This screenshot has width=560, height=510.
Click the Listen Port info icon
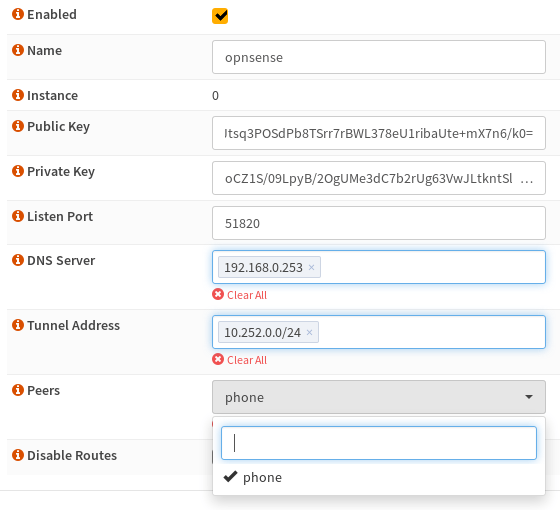point(18,216)
